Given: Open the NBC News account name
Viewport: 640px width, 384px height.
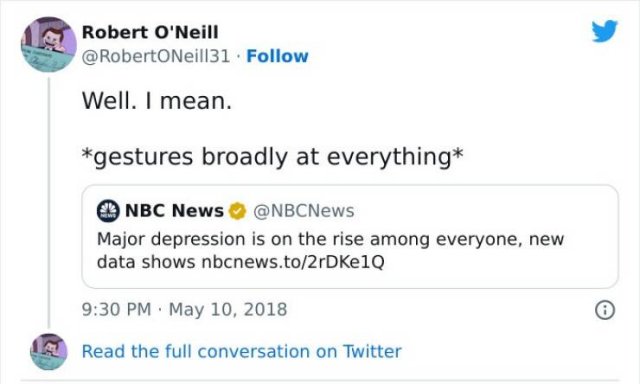Looking at the screenshot, I should (174, 211).
